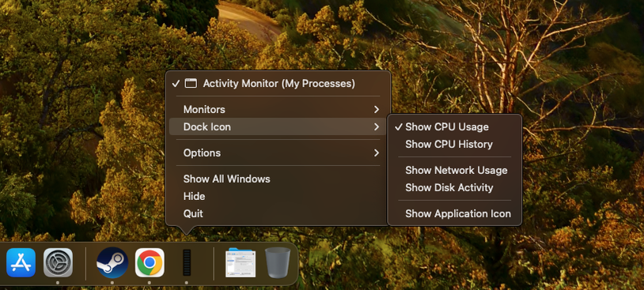Image resolution: width=644 pixels, height=290 pixels.
Task: Hide Activity Monitor from the menu
Action: coord(278,197)
